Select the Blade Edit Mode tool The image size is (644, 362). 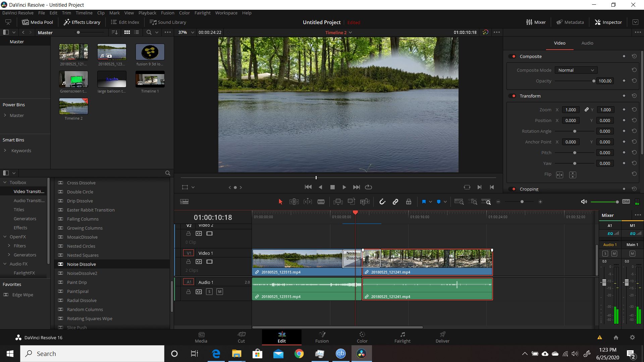click(x=321, y=202)
